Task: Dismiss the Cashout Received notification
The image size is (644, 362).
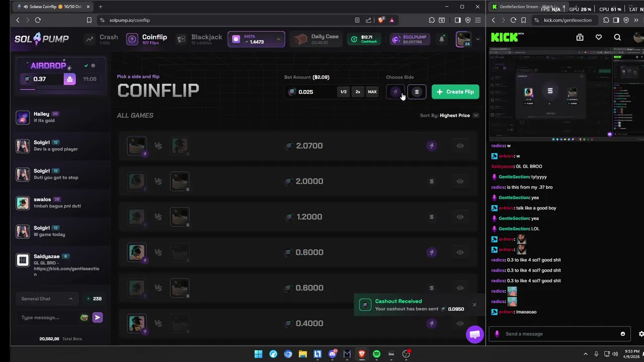Action: [474, 305]
